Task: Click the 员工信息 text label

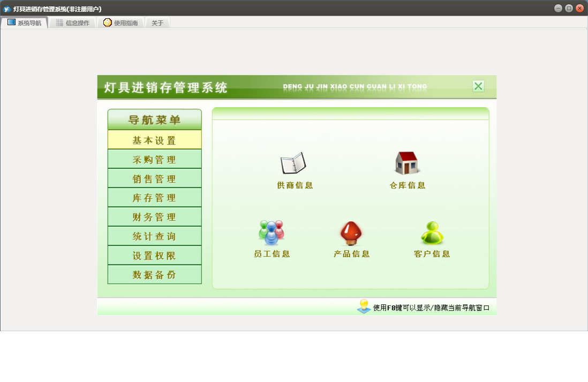Action: pos(272,254)
